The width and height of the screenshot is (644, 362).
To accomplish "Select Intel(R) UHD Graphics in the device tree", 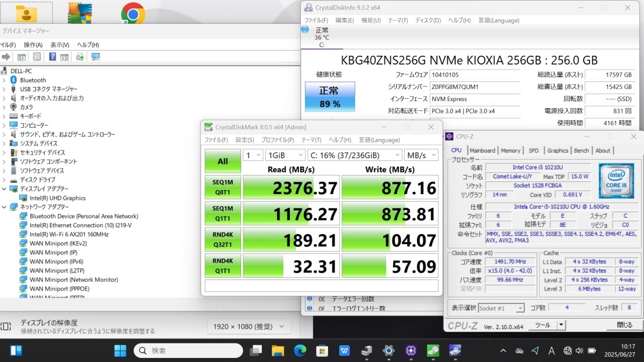I will coord(57,198).
